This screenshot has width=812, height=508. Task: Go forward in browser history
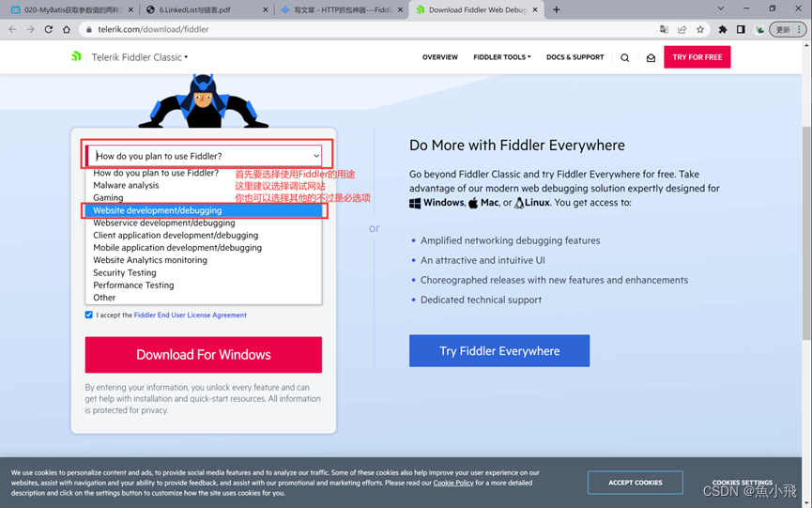31,29
